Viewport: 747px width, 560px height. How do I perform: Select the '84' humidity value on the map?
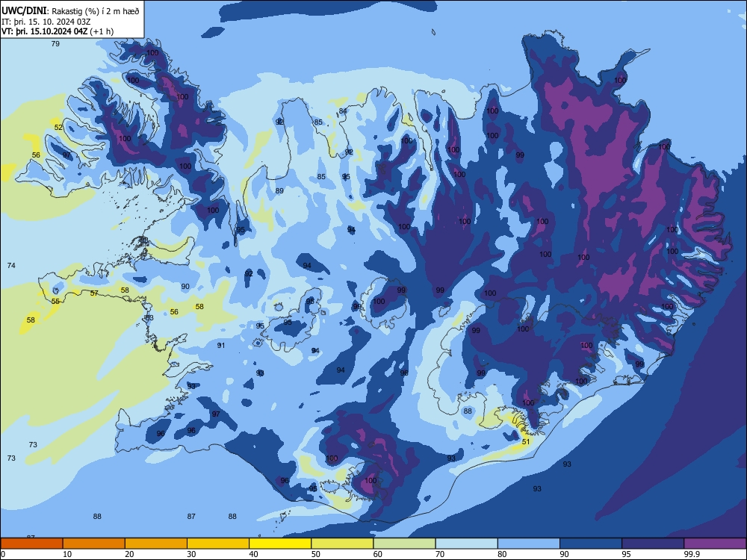[343, 111]
